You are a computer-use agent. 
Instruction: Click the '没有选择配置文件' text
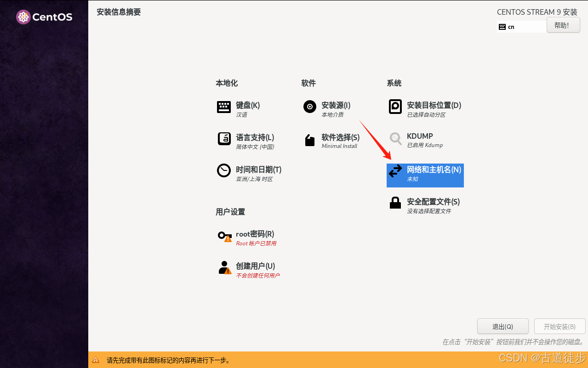point(429,211)
